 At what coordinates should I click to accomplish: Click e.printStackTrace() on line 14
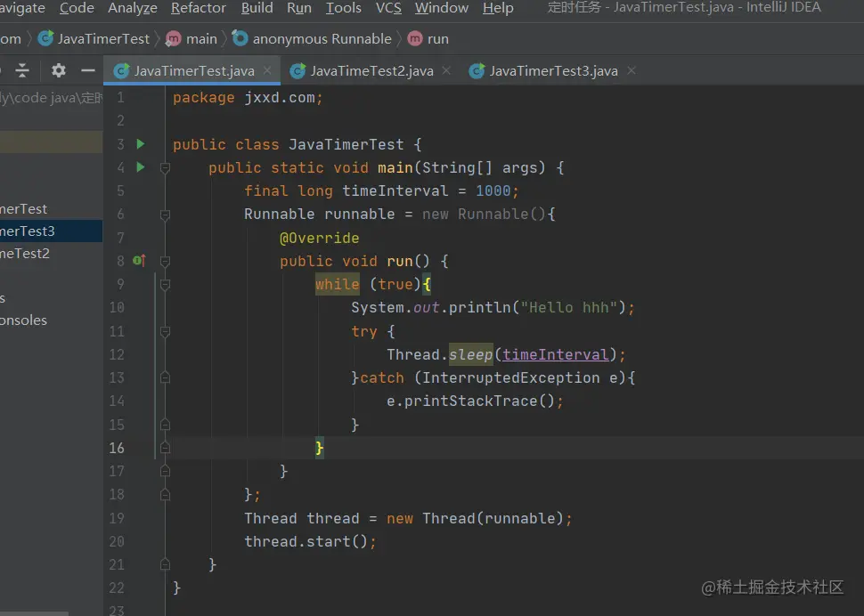(x=475, y=401)
